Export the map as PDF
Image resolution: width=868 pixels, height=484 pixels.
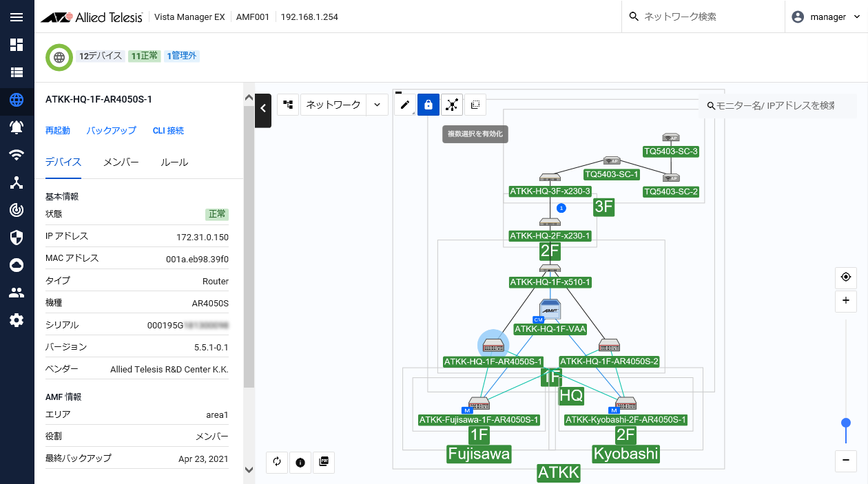point(324,463)
